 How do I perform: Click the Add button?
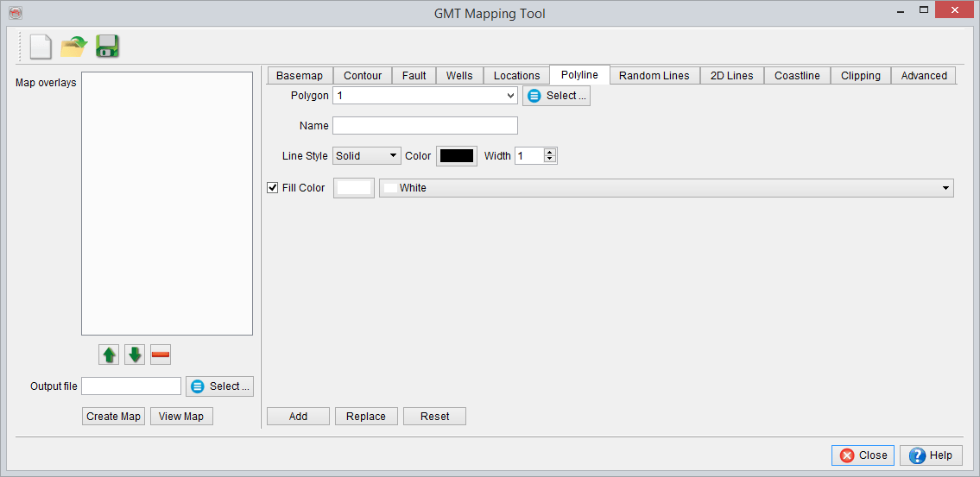298,417
